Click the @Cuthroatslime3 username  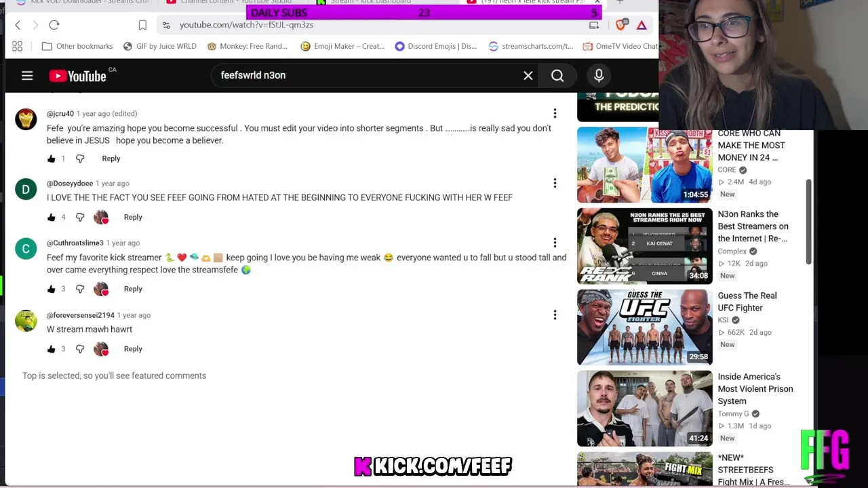75,243
